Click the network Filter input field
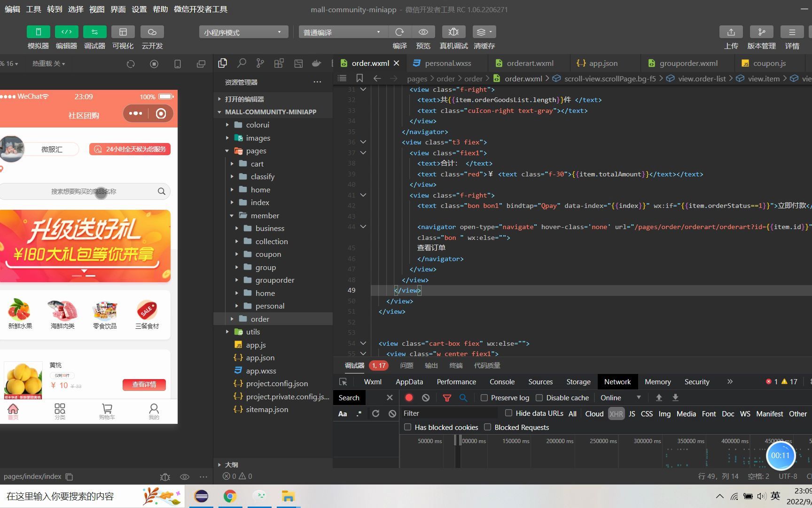The height and width of the screenshot is (508, 812). tap(449, 413)
